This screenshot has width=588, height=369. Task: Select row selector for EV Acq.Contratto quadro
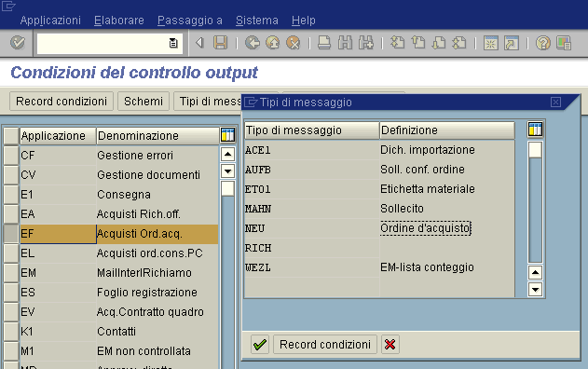click(x=11, y=311)
